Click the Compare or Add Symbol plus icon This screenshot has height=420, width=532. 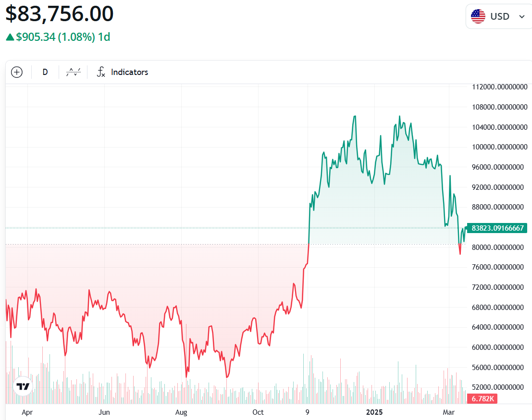pos(17,72)
